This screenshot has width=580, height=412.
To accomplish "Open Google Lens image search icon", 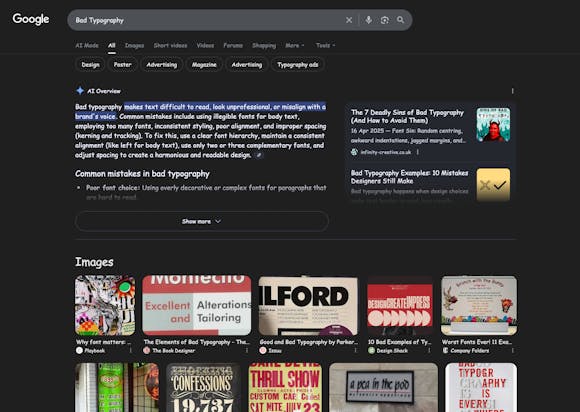I will [x=385, y=20].
